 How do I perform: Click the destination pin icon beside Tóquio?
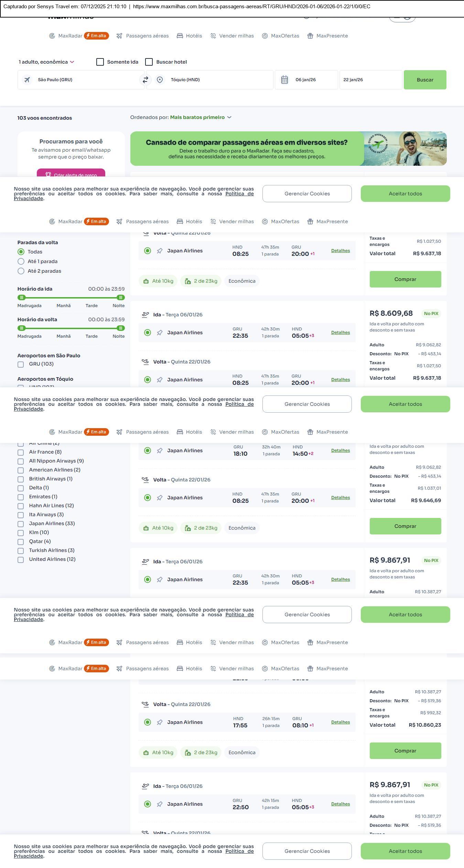tap(160, 80)
